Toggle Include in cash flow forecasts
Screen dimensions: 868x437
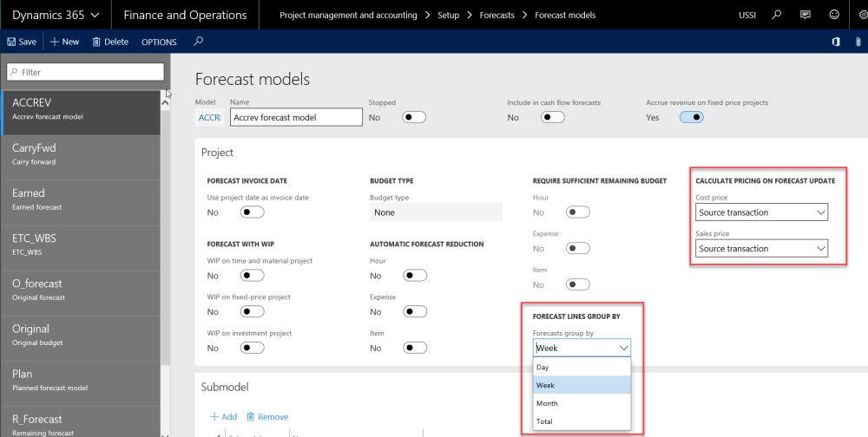pos(553,117)
